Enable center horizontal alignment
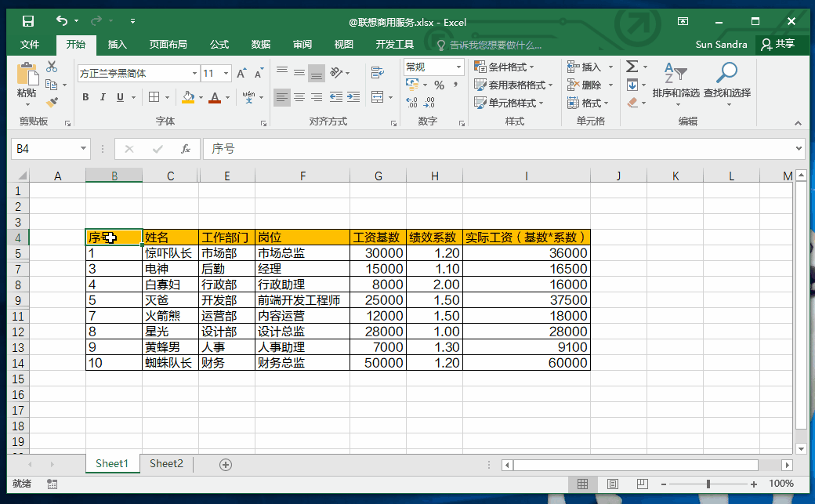815x504 pixels. 299,97
